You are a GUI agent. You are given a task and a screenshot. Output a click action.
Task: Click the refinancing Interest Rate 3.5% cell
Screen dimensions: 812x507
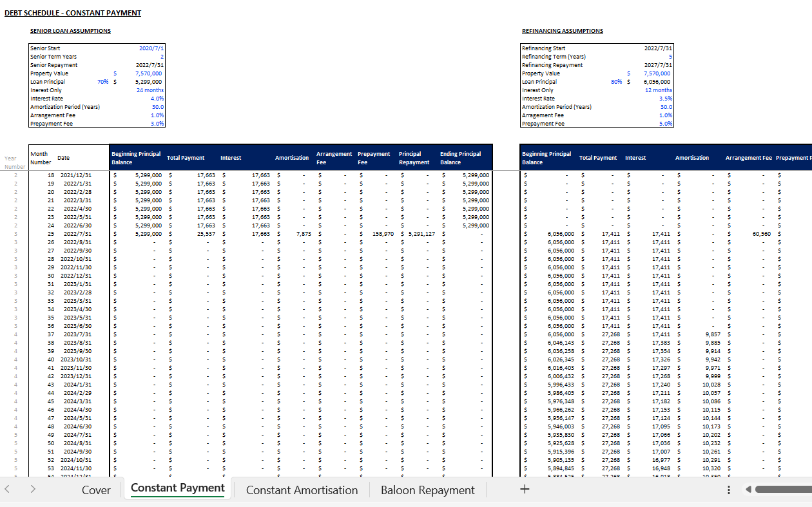[x=666, y=99]
